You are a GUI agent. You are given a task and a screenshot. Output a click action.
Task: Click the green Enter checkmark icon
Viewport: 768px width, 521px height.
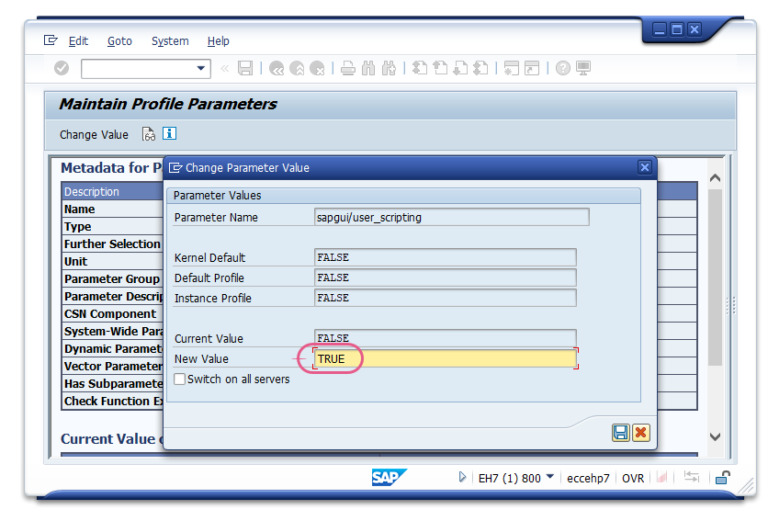(61, 68)
